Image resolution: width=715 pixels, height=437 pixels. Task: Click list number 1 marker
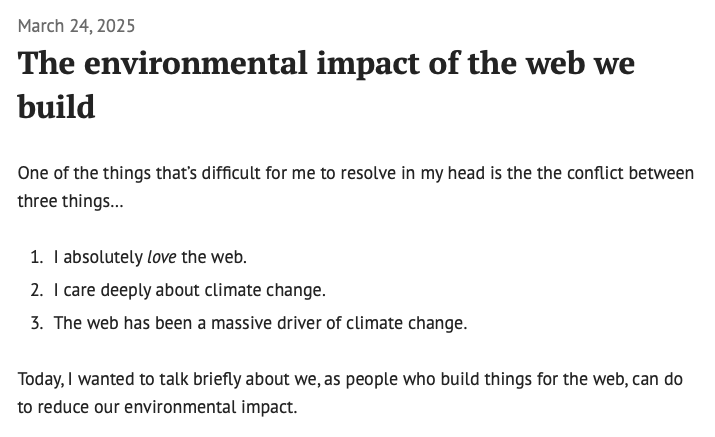(37, 257)
